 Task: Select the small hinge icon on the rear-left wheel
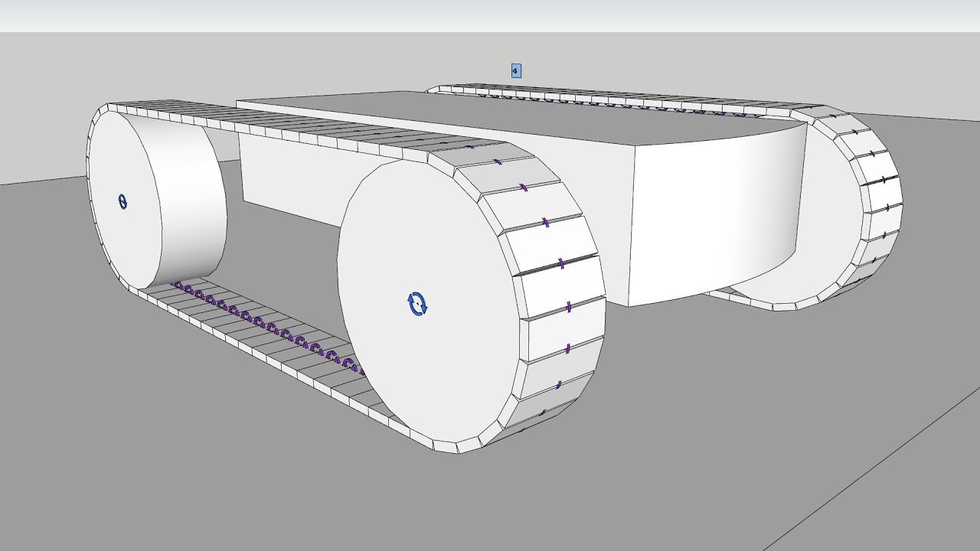[122, 201]
